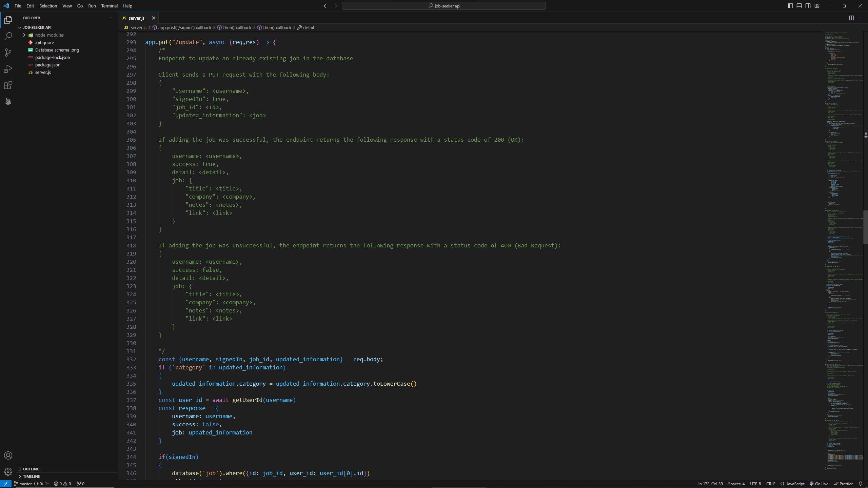The height and width of the screenshot is (488, 868).
Task: Click the editor vertical scrollbar thumb
Action: (865, 227)
